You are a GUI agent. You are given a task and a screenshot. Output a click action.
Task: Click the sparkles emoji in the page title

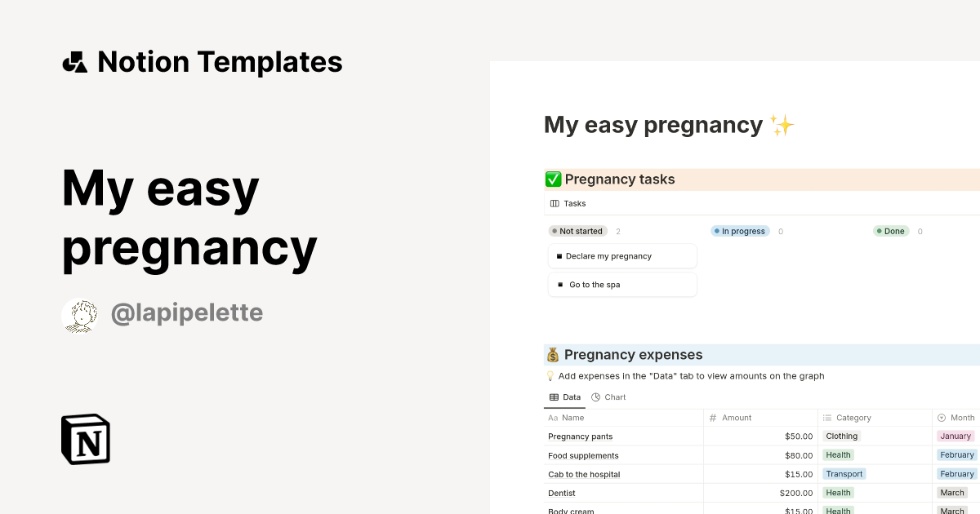pyautogui.click(x=782, y=124)
